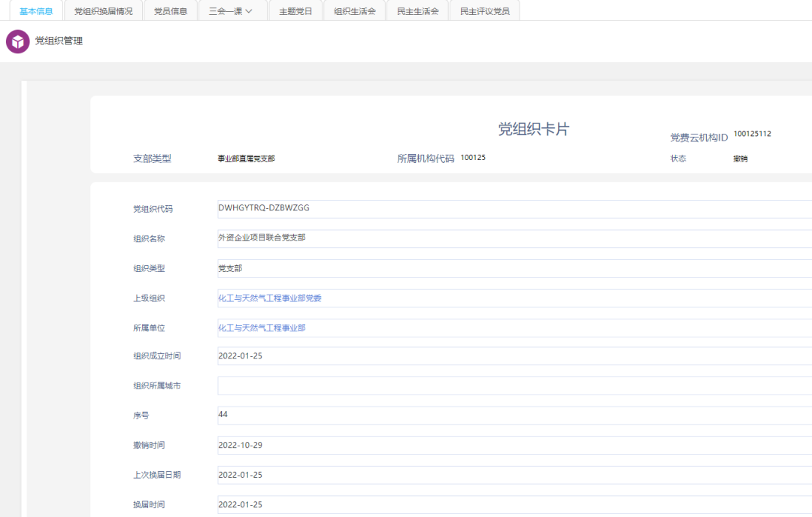Viewport: 812px width, 517px height.
Task: Click the 组织成立时间 date field
Action: pyautogui.click(x=511, y=356)
